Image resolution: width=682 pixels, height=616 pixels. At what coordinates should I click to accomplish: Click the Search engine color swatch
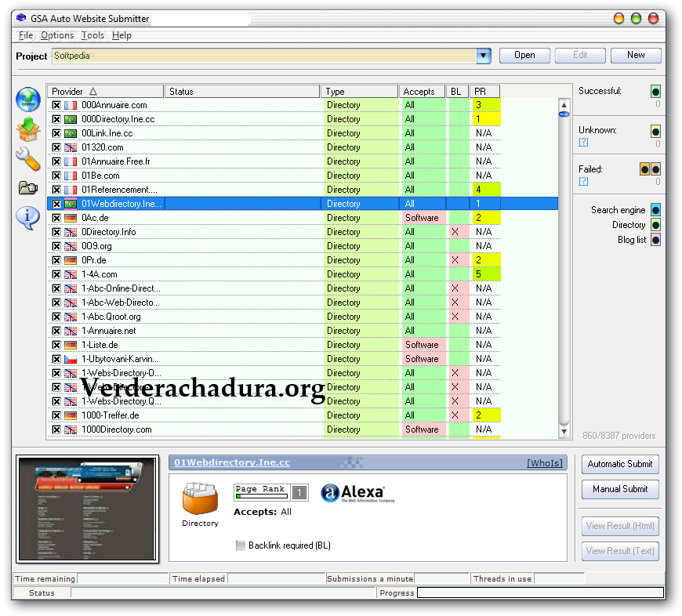(x=655, y=210)
